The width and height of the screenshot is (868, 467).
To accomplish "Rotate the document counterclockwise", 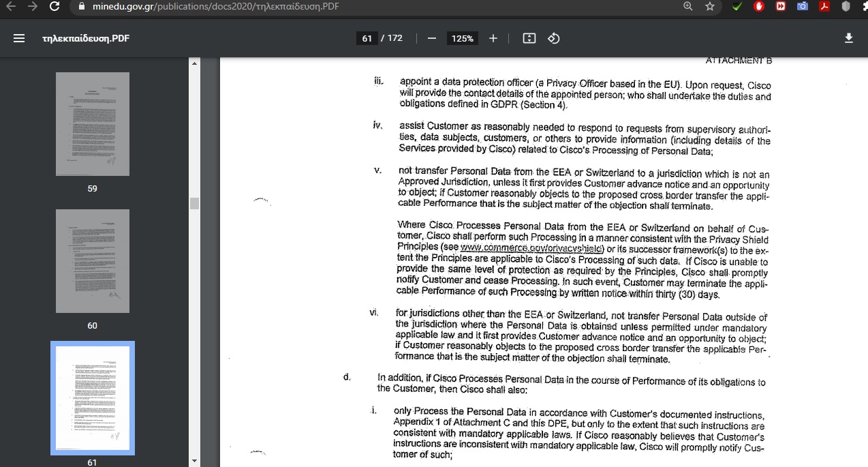I will coord(554,38).
